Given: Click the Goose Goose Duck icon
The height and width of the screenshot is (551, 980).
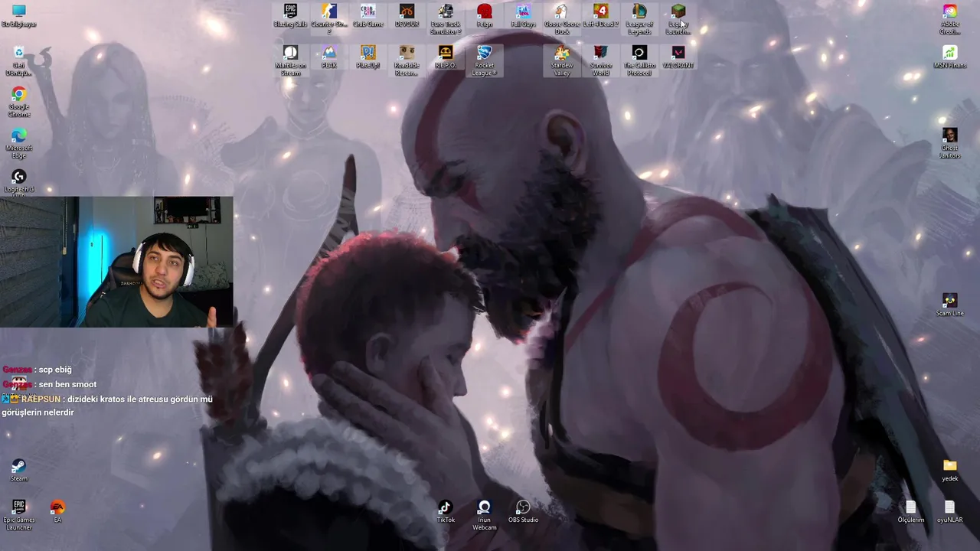Looking at the screenshot, I should click(x=562, y=19).
